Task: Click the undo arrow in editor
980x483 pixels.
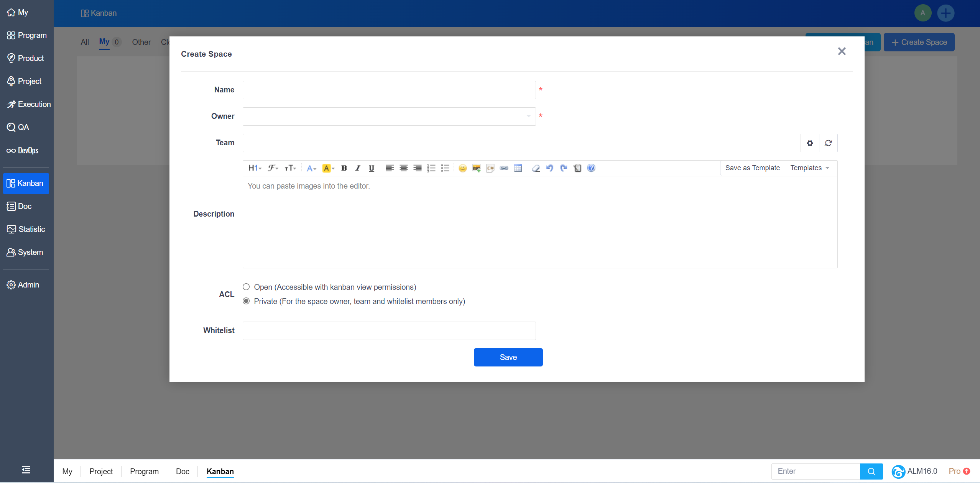Action: coord(549,168)
